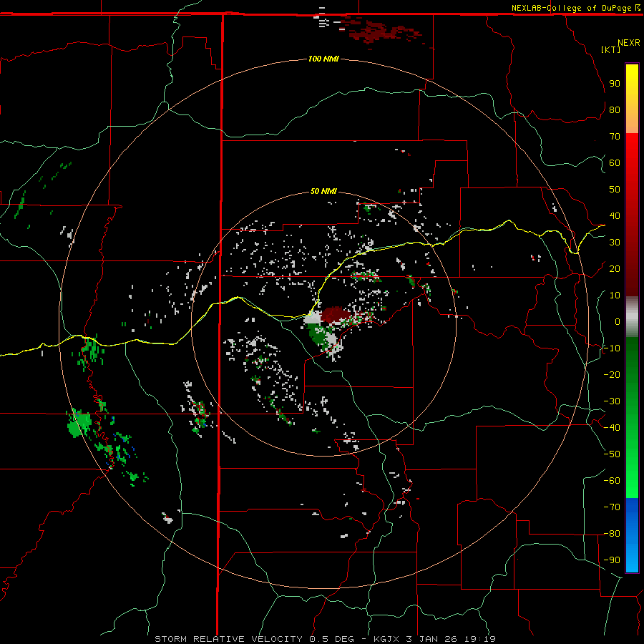Click the -20 label on the color scale
The width and height of the screenshot is (644, 644).
(x=612, y=374)
